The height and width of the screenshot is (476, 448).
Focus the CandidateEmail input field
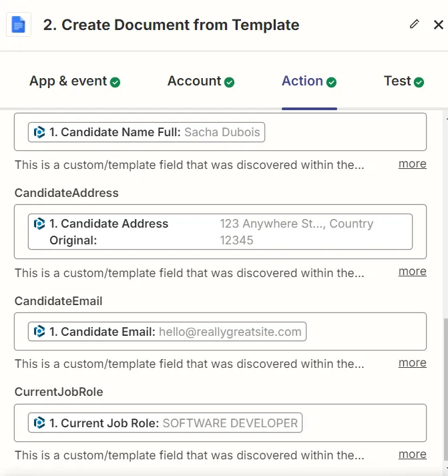pyautogui.click(x=220, y=332)
